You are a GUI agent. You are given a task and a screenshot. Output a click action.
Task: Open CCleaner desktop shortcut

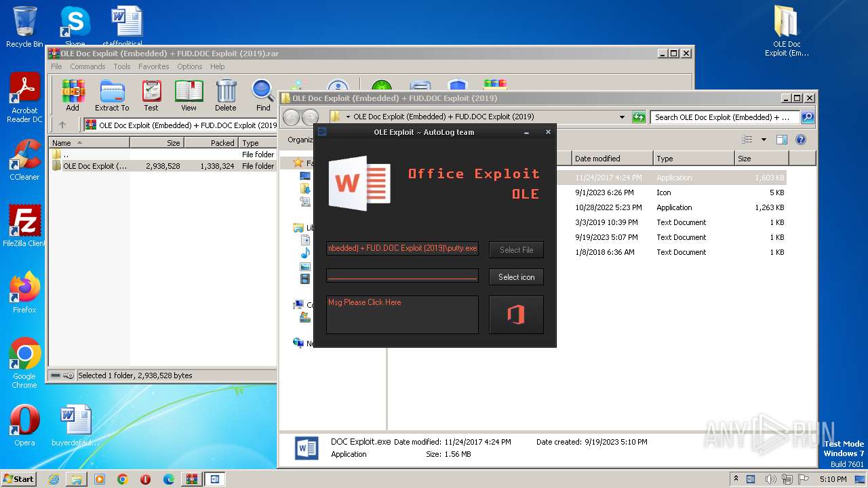24,160
